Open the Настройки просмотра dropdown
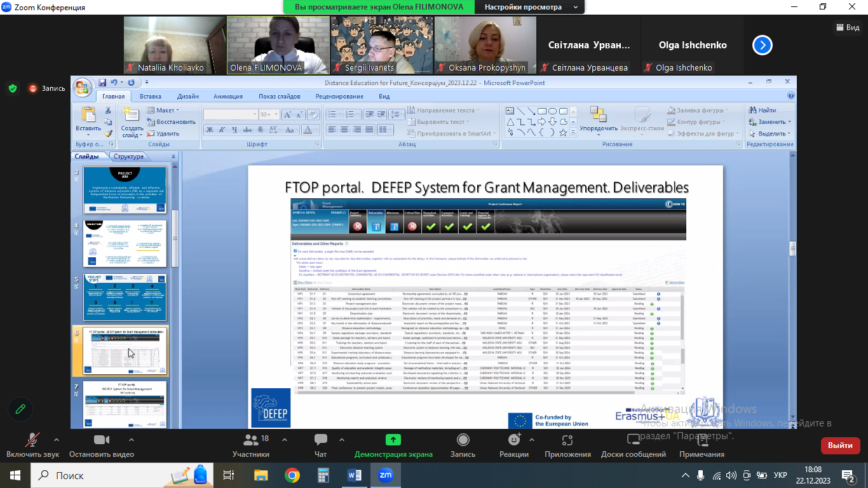The width and height of the screenshot is (868, 488). (x=531, y=7)
